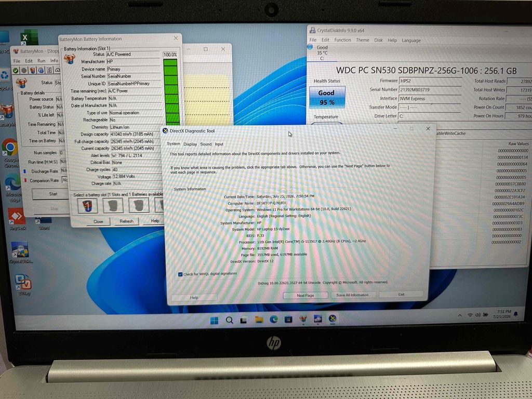The width and height of the screenshot is (532, 399).
Task: Open BatteryMon File menu
Action: (x=17, y=61)
